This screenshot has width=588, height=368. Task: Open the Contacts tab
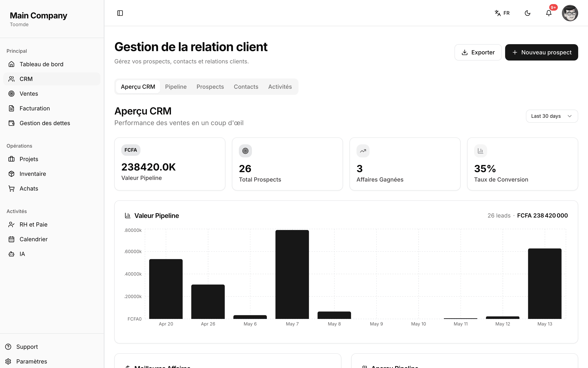coord(246,87)
